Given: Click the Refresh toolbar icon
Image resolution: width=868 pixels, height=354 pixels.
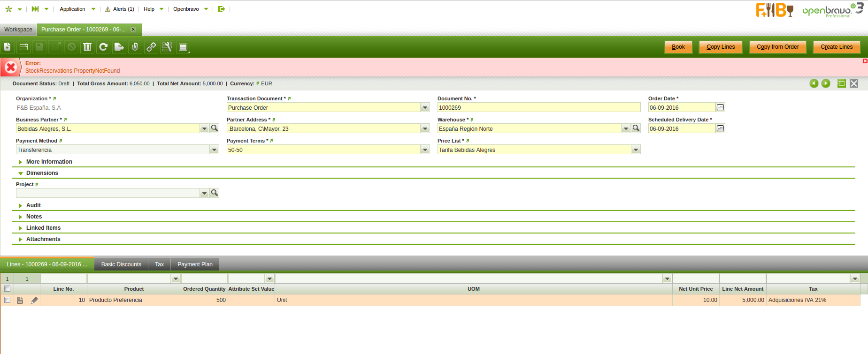Looking at the screenshot, I should click(x=103, y=47).
